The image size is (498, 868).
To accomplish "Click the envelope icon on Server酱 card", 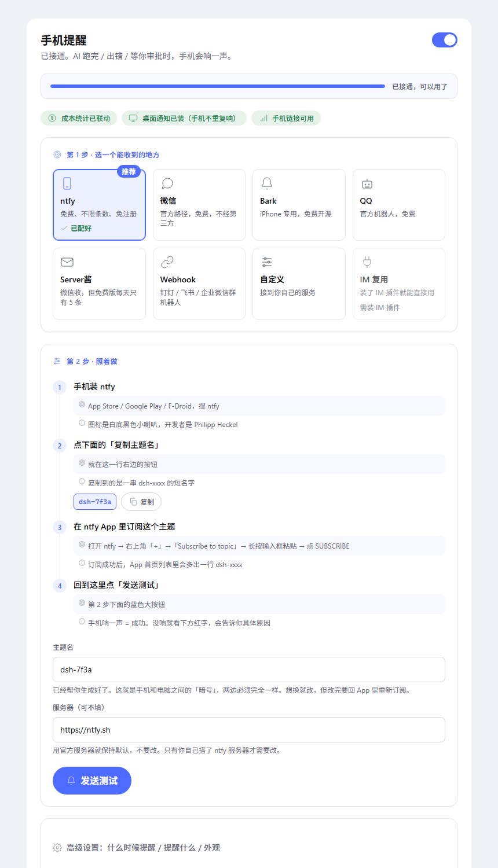I will pos(67,262).
